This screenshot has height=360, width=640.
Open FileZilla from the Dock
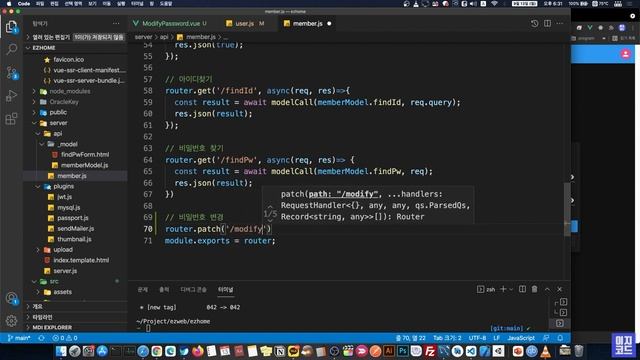(x=430, y=351)
